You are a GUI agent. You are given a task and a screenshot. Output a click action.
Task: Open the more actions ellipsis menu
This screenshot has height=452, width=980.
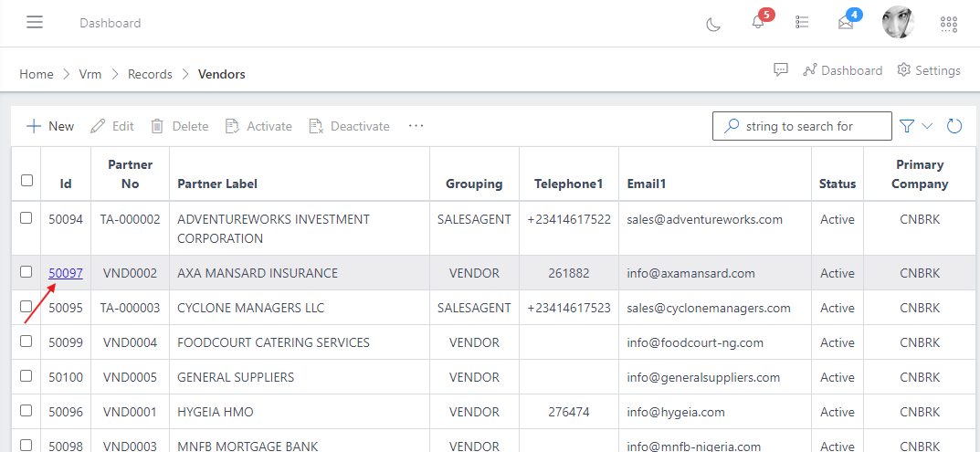416,126
